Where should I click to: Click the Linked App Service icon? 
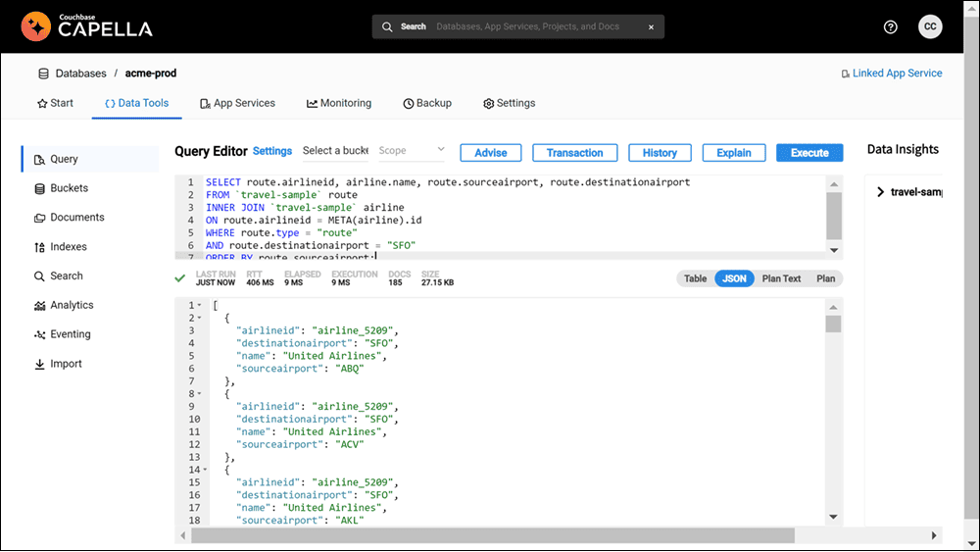[x=845, y=74]
